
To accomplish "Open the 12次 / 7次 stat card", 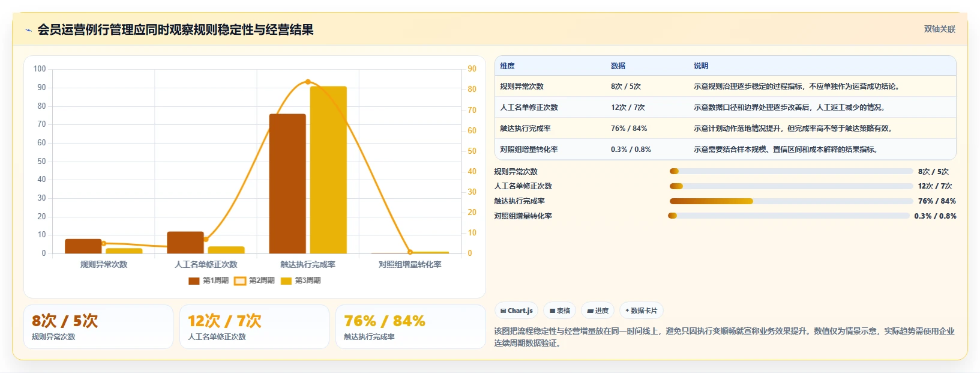I will click(x=254, y=327).
